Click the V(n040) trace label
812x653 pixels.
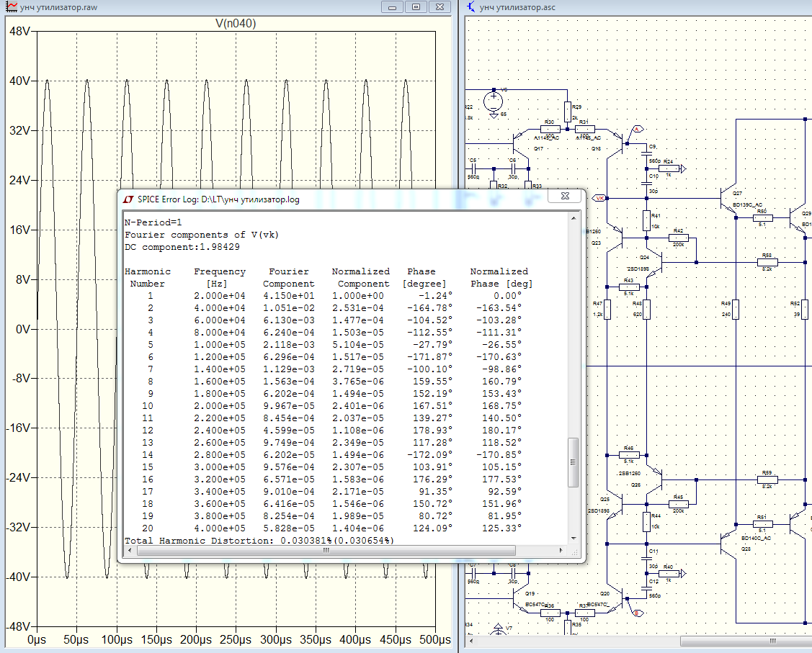coord(236,24)
